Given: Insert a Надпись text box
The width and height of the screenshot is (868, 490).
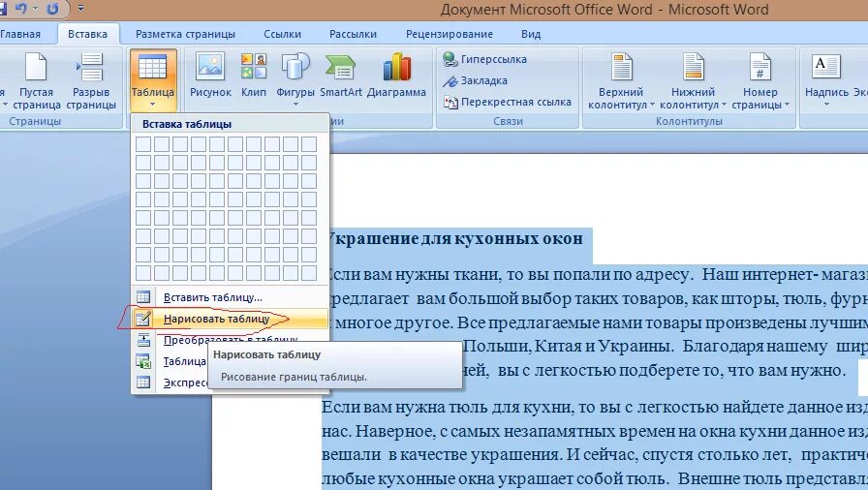Looking at the screenshot, I should 826,80.
